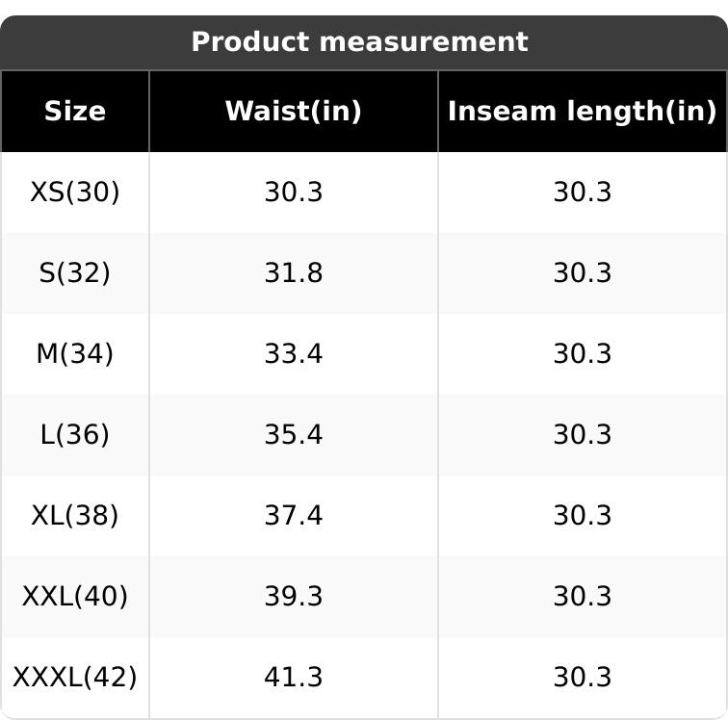Select the Inseam length(in) column header
The width and height of the screenshot is (728, 720).
coord(582,112)
